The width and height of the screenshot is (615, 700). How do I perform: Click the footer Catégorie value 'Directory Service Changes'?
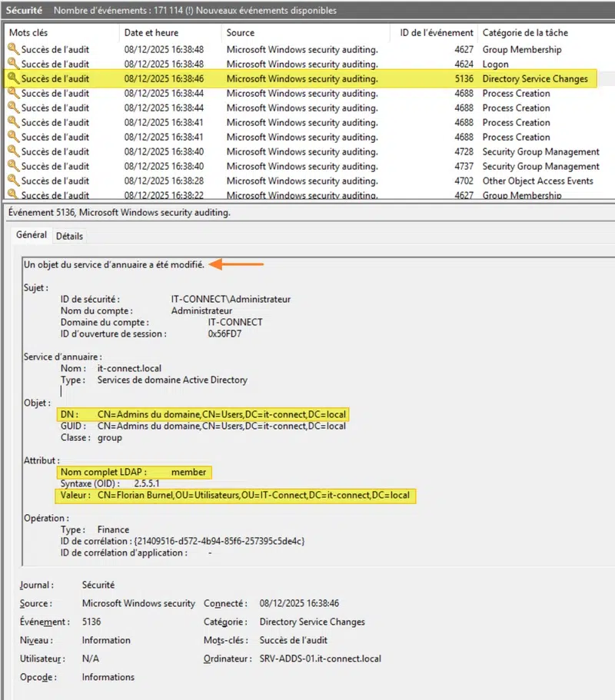click(x=312, y=622)
